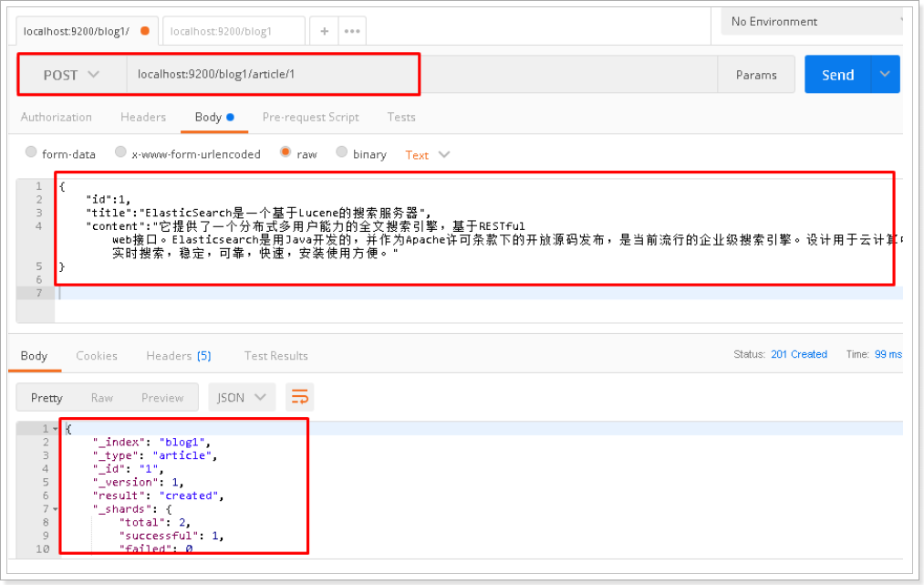
Task: Expand the Send button dropdown arrow
Action: (x=885, y=74)
